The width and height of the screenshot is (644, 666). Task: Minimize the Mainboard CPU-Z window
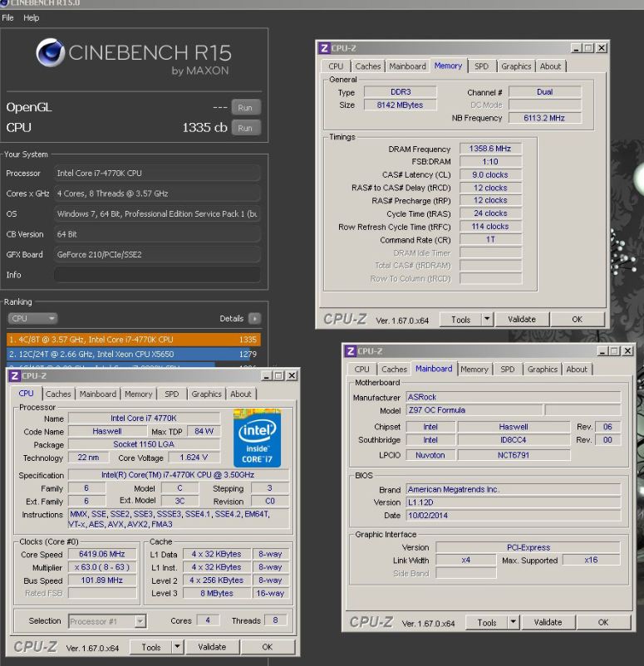tap(602, 350)
